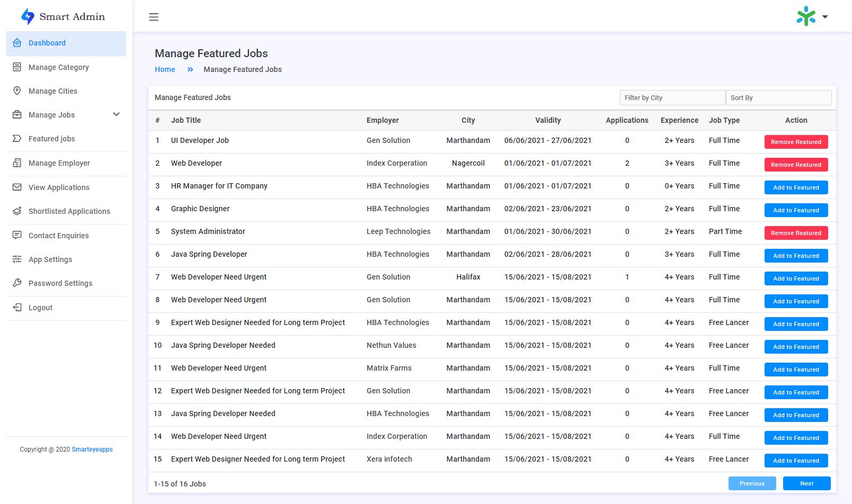Click the App Settings sliders icon
852x504 pixels.
click(17, 259)
